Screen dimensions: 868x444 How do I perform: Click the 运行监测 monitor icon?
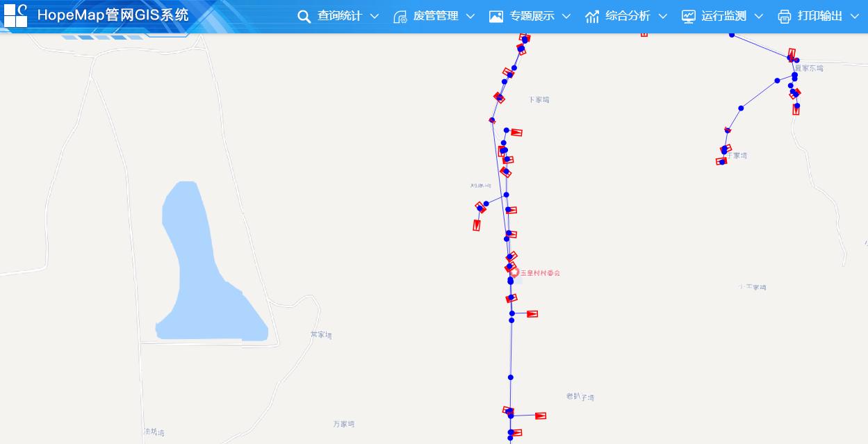[x=688, y=17]
